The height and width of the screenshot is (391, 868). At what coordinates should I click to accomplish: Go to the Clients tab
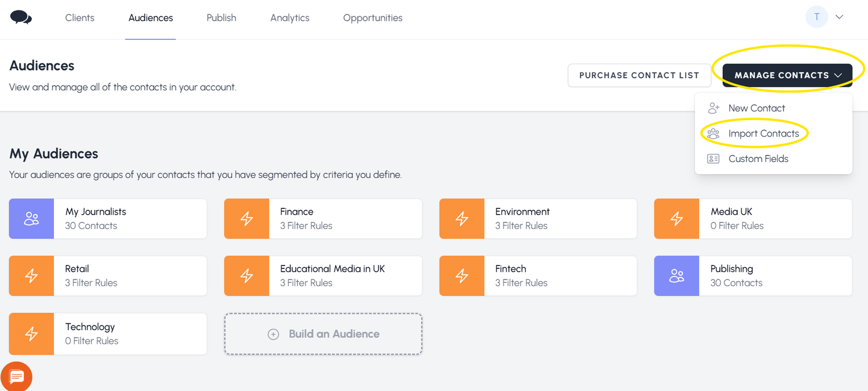pos(80,18)
